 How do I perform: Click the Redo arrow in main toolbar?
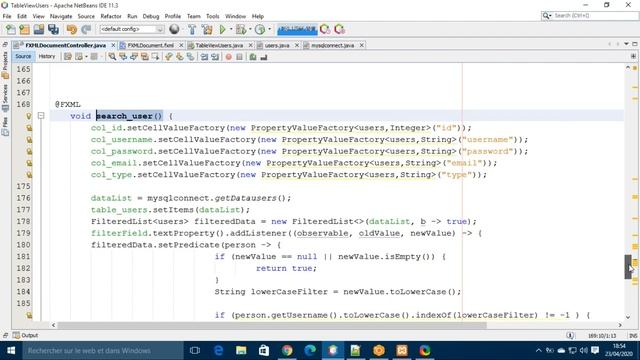pyautogui.click(x=86, y=29)
